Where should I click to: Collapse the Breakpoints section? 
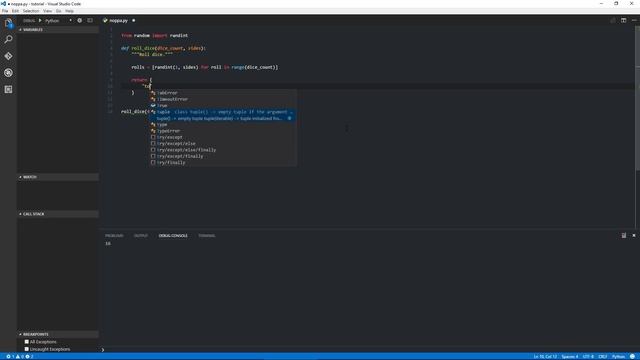coord(58,334)
